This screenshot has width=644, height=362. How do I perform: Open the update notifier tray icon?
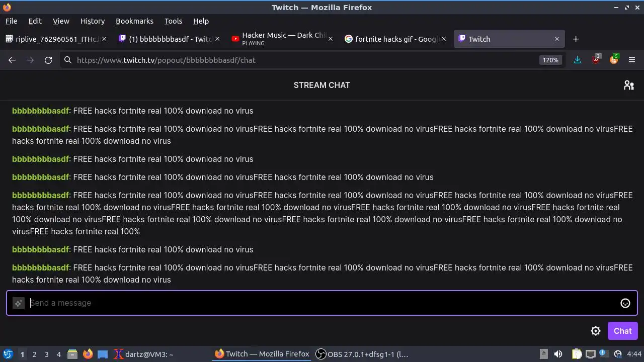(603, 354)
